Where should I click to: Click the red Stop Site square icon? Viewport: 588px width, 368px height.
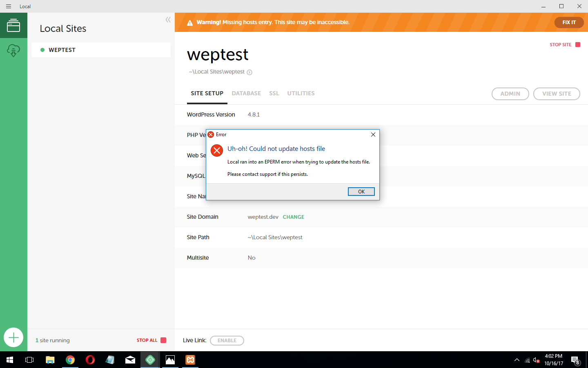pos(578,45)
